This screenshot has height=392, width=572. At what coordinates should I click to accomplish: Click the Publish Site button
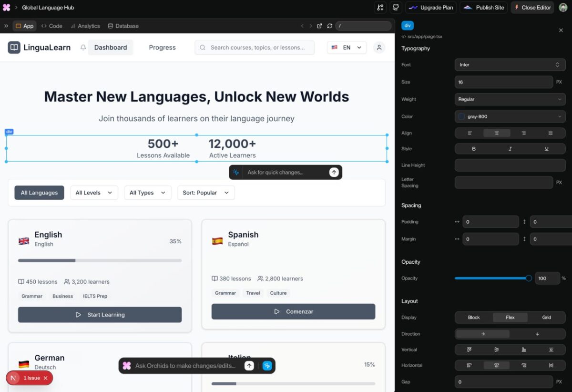tap(483, 8)
